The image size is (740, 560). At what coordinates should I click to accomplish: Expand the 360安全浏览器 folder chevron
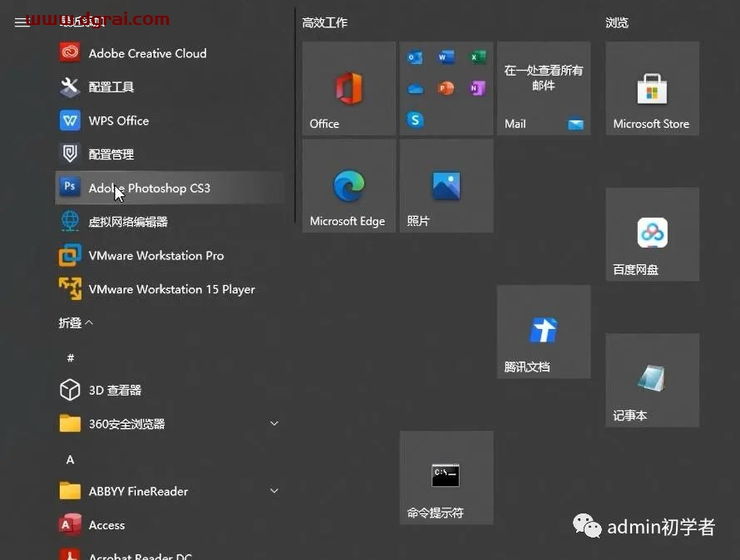[x=274, y=424]
